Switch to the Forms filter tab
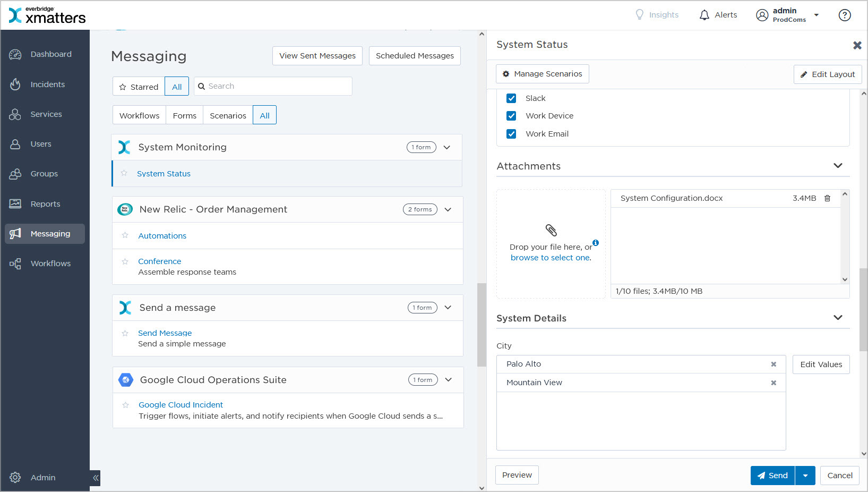The image size is (868, 492). pyautogui.click(x=185, y=115)
